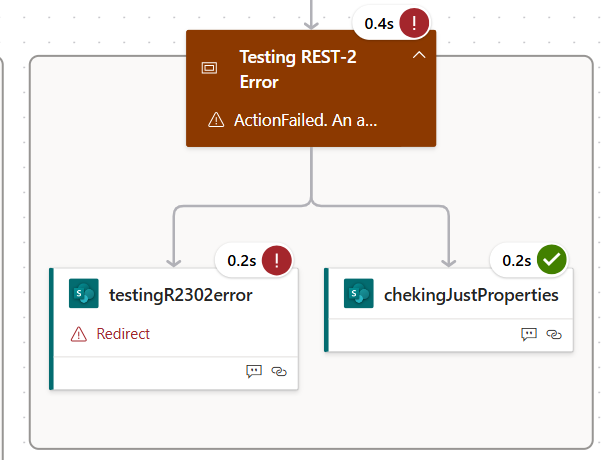Click the Redirect error text
Screen dimensions: 612x460
(123, 334)
